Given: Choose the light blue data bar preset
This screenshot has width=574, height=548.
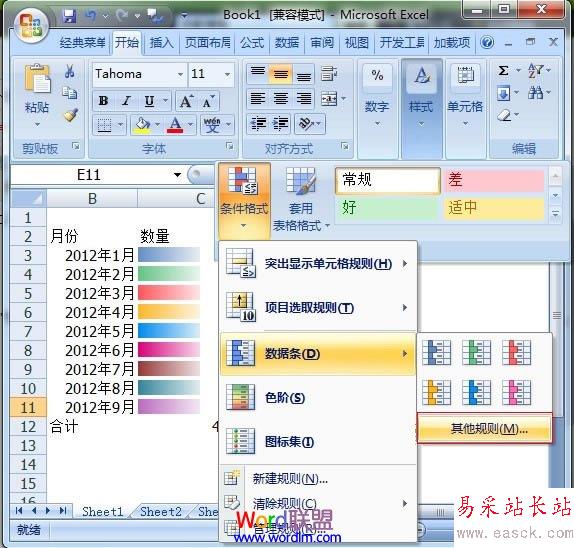Looking at the screenshot, I should [476, 392].
